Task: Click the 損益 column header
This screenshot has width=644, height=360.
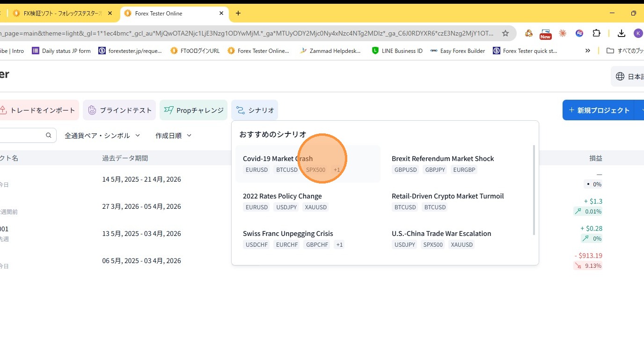Action: coord(596,158)
